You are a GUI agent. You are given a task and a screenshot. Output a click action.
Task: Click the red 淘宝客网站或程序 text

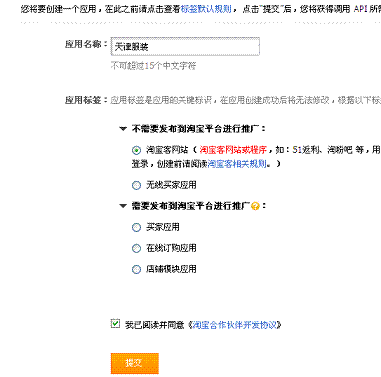(233, 150)
